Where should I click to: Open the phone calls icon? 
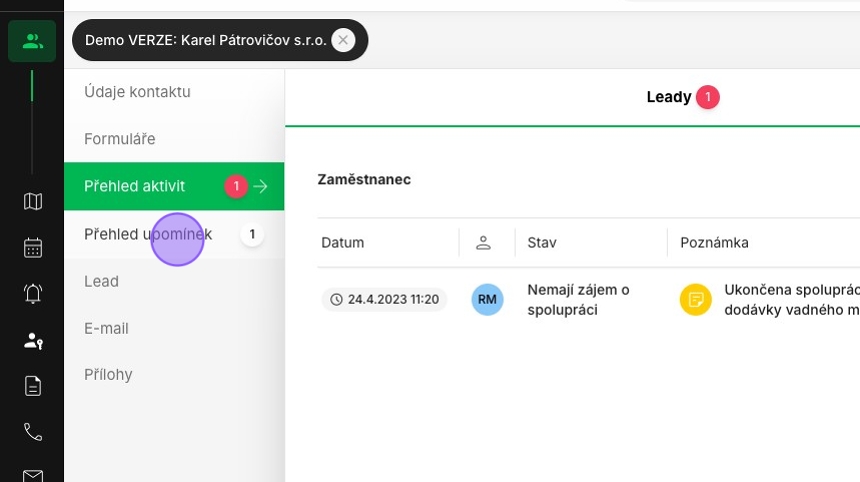click(33, 432)
